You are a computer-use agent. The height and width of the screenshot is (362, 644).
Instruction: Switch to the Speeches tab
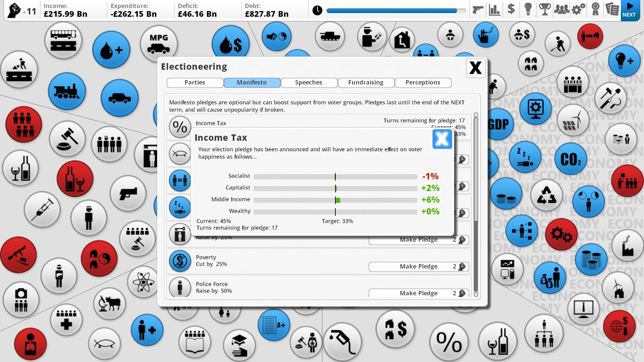[x=309, y=82]
